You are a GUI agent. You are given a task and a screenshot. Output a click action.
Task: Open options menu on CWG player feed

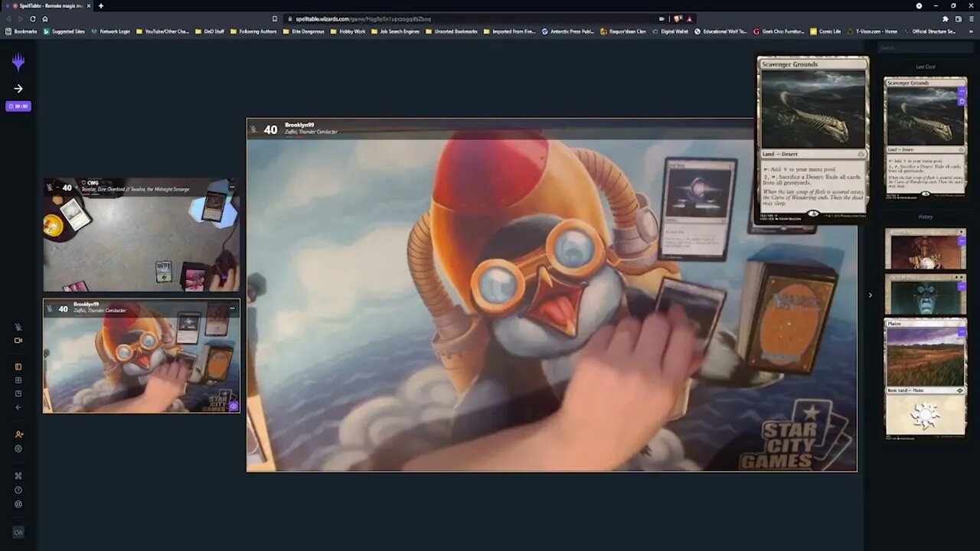(232, 187)
